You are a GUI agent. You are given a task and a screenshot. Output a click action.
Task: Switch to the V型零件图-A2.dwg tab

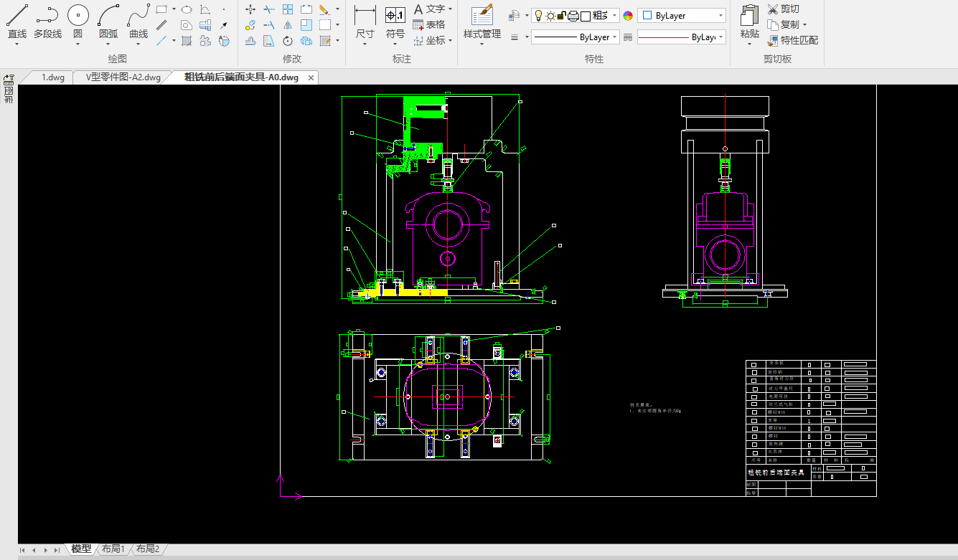[x=123, y=77]
